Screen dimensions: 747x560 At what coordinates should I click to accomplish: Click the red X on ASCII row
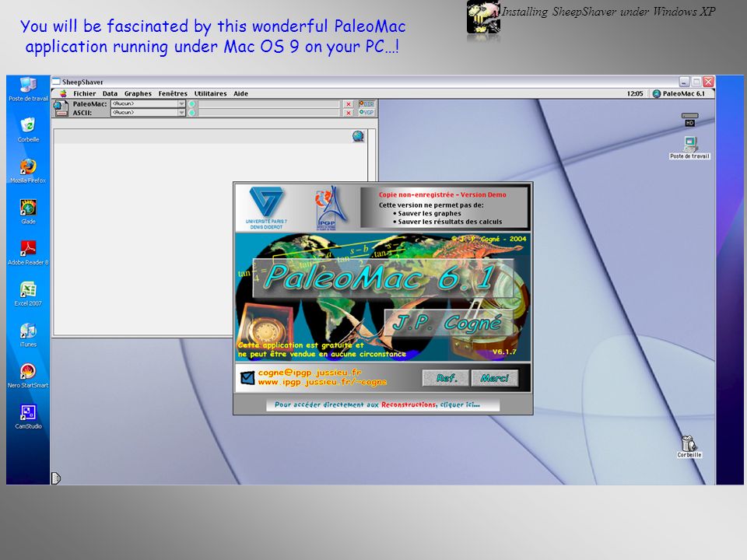coord(349,112)
